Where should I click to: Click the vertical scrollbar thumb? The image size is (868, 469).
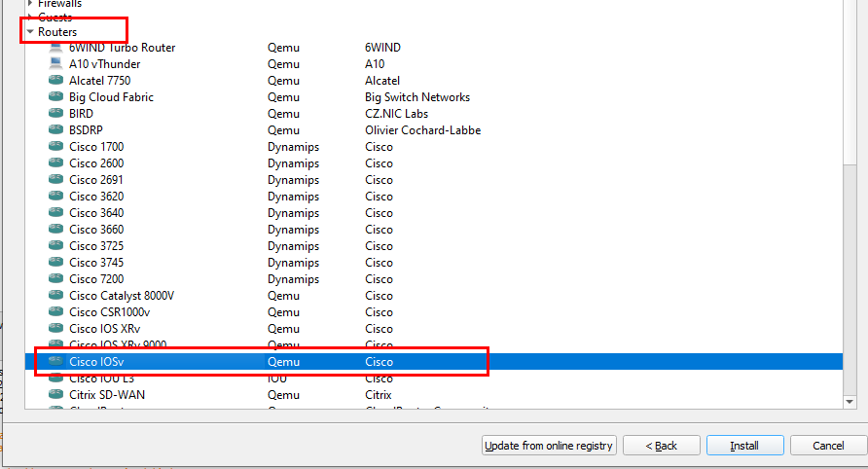[x=850, y=82]
